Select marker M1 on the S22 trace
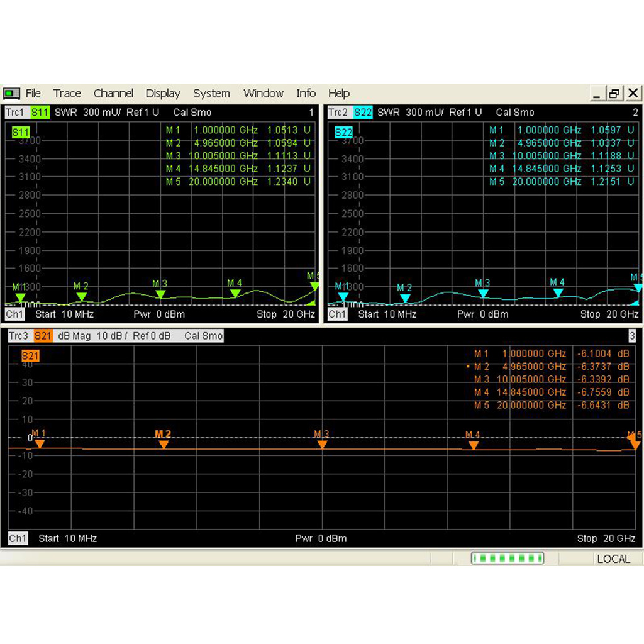This screenshot has height=644, width=644. click(x=343, y=297)
